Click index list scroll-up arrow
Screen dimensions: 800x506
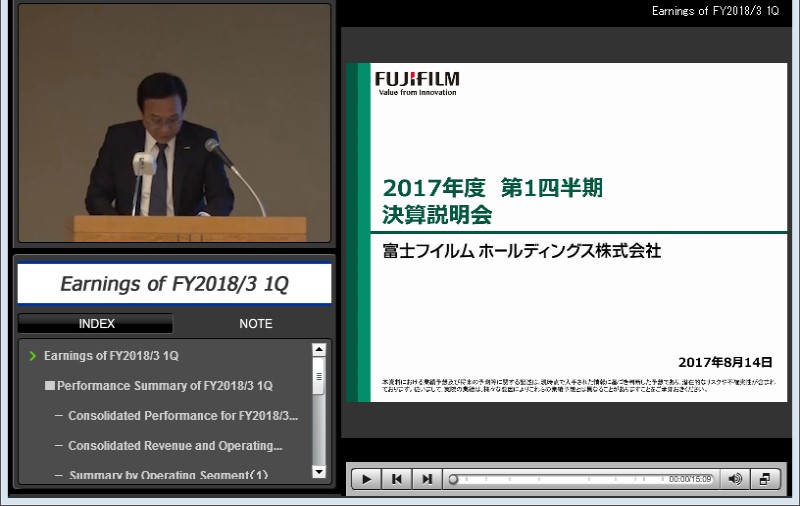pyautogui.click(x=319, y=349)
